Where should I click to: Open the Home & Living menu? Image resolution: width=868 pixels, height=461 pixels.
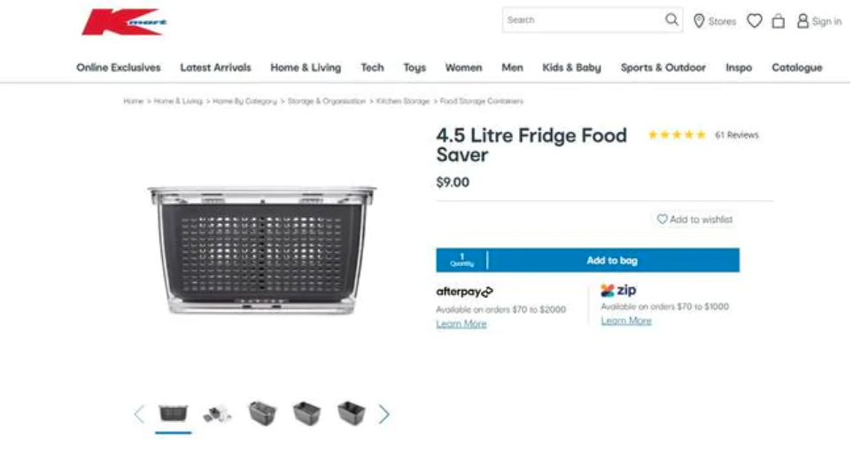pyautogui.click(x=306, y=67)
